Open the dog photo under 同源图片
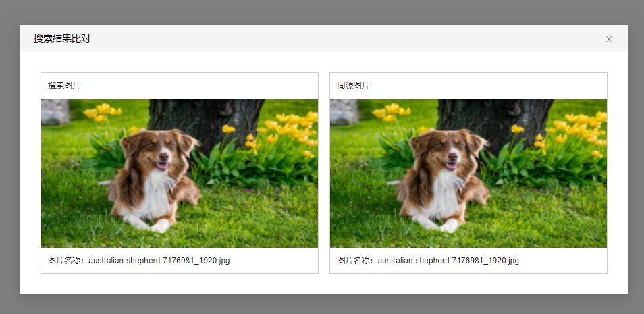 pyautogui.click(x=468, y=174)
